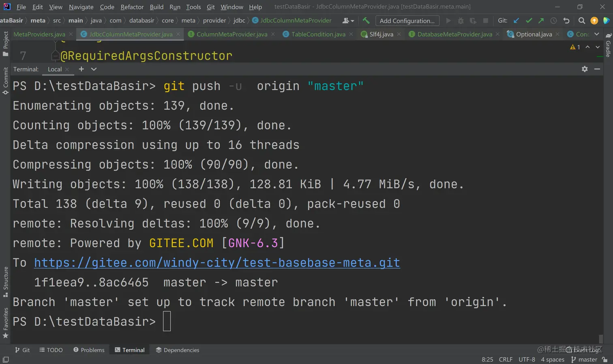Screen dimensions: 613x364
Task: Switch to the ColumnMetaProvider.java tab
Action: pos(232,34)
